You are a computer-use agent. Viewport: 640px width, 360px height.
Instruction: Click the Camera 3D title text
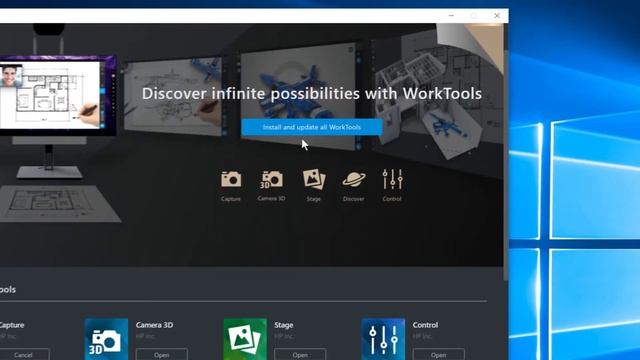(x=154, y=325)
